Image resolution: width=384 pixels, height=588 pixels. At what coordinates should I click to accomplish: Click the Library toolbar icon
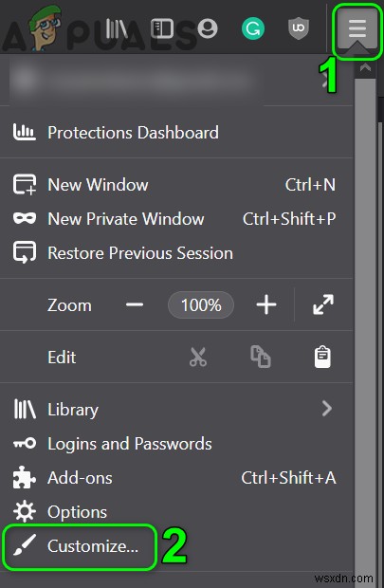pos(117,28)
